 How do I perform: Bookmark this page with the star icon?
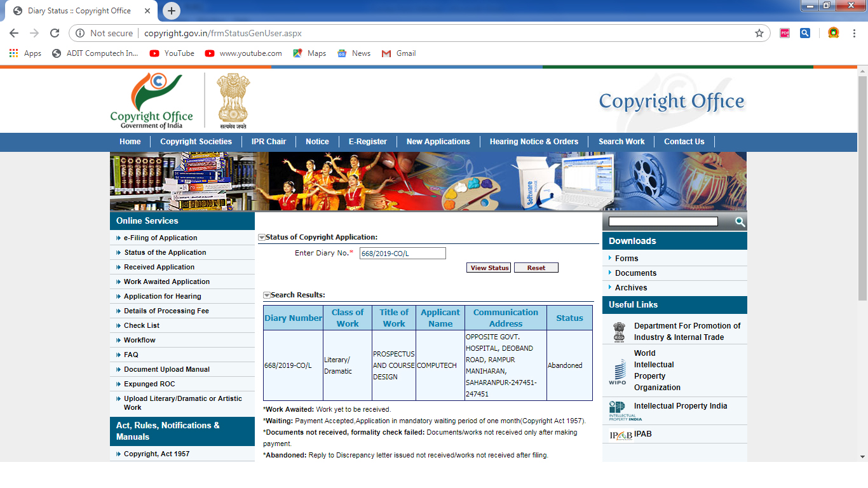[x=759, y=33]
